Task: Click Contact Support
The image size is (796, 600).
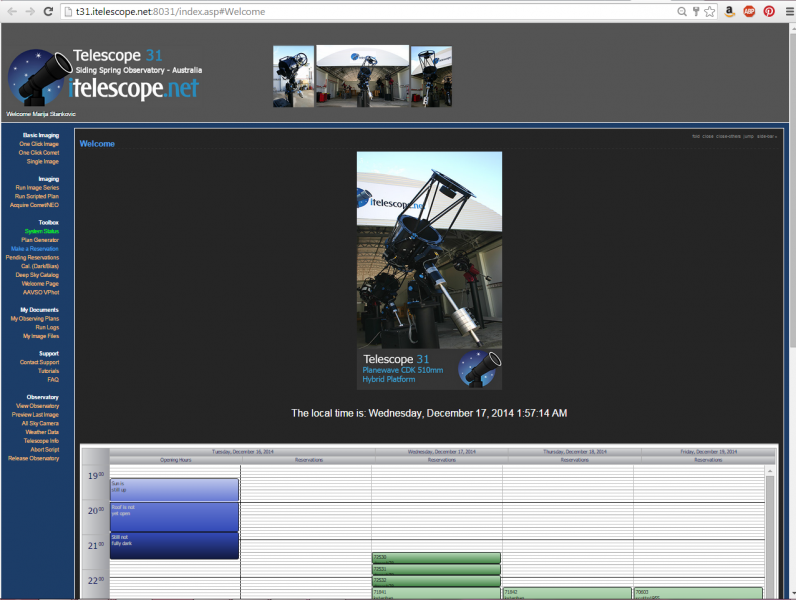Action: tap(40, 362)
